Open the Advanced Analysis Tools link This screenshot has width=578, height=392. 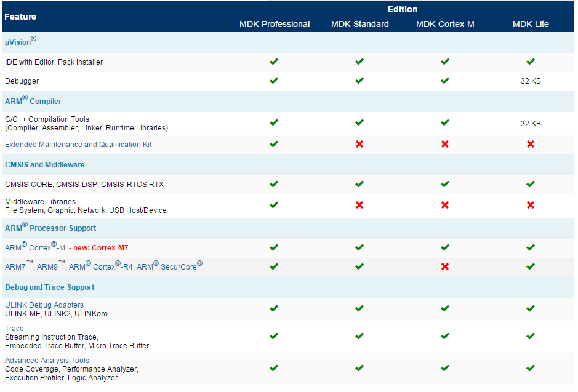[47, 361]
